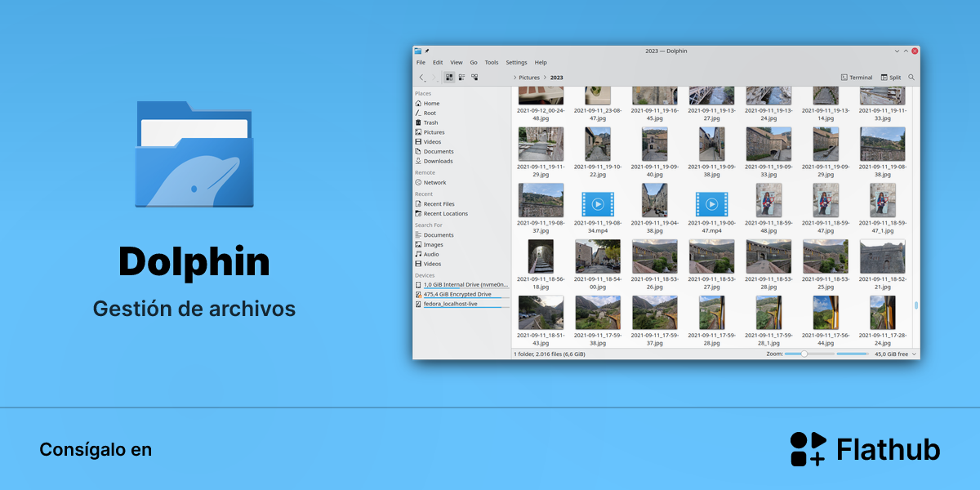Open Home in the Places panel

point(461,104)
